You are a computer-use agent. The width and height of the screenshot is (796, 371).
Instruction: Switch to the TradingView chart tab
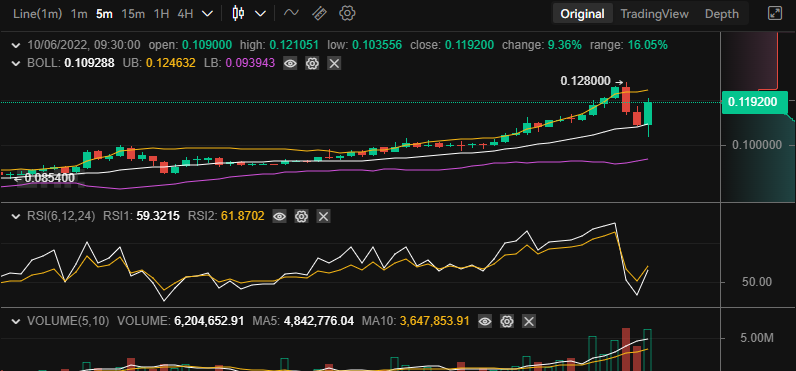pyautogui.click(x=654, y=14)
